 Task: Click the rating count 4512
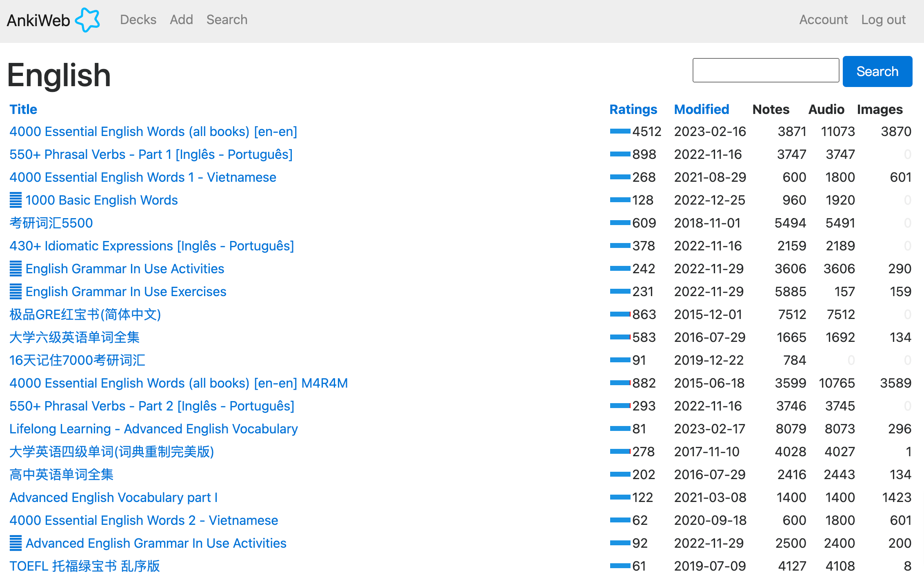click(x=647, y=132)
